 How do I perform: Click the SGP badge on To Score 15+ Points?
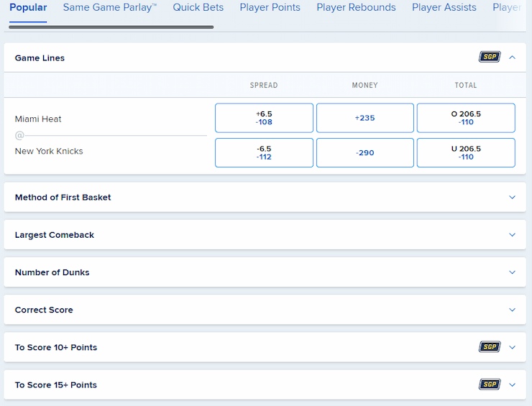(490, 384)
